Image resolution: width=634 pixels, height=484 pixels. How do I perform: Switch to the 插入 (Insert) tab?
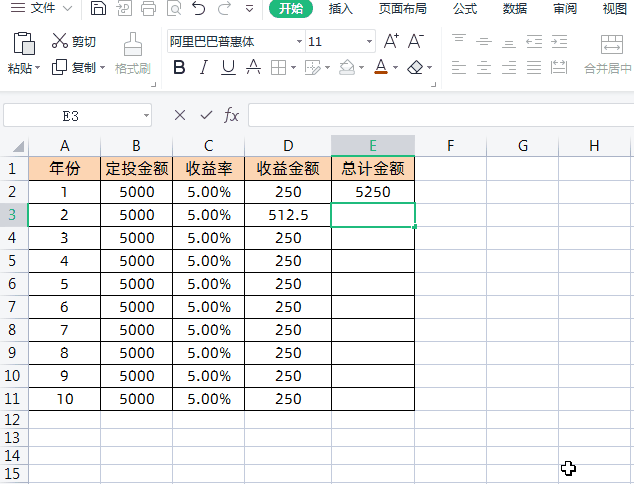(x=342, y=9)
